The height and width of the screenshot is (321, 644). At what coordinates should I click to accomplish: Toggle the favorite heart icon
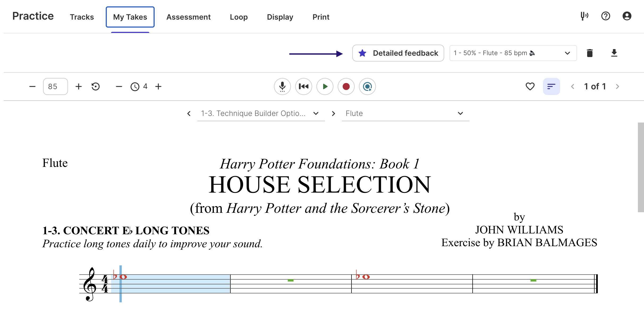point(530,86)
